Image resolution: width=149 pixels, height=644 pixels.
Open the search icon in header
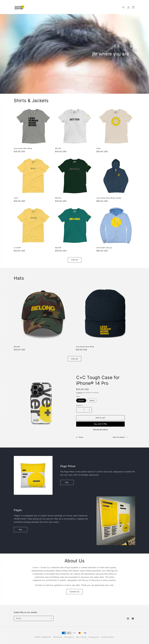[x=123, y=7]
